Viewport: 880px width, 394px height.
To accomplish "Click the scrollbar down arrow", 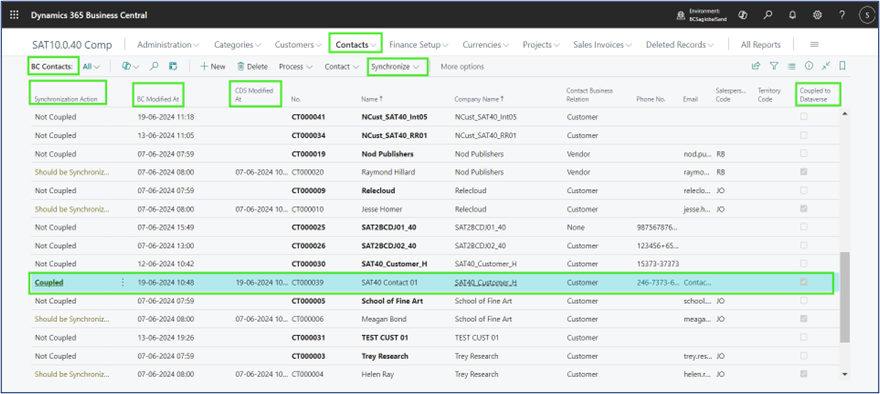I will (x=845, y=374).
